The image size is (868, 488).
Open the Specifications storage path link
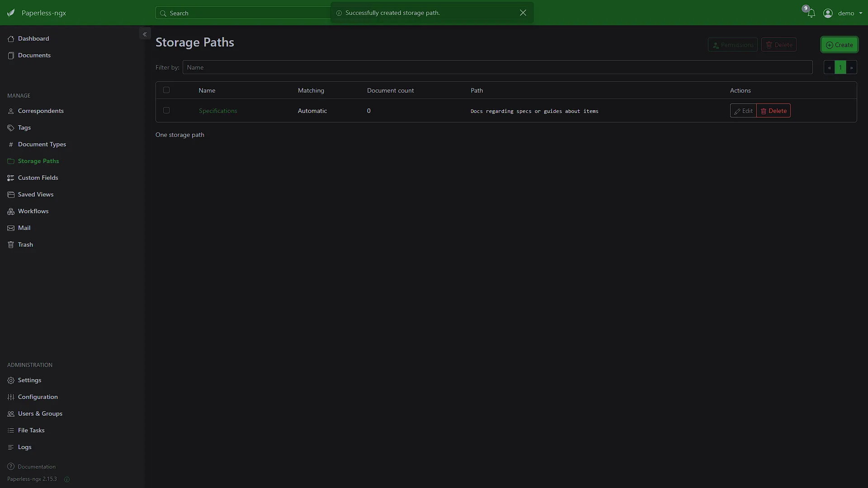[218, 111]
